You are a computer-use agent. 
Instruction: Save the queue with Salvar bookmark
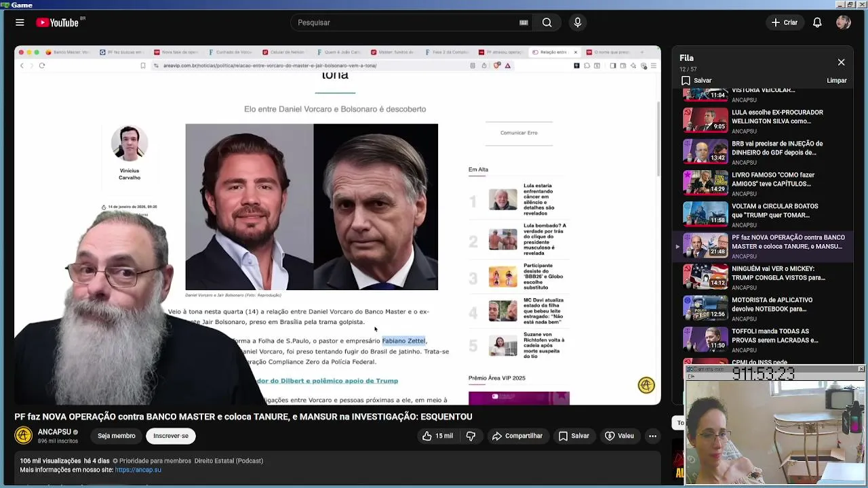point(696,81)
